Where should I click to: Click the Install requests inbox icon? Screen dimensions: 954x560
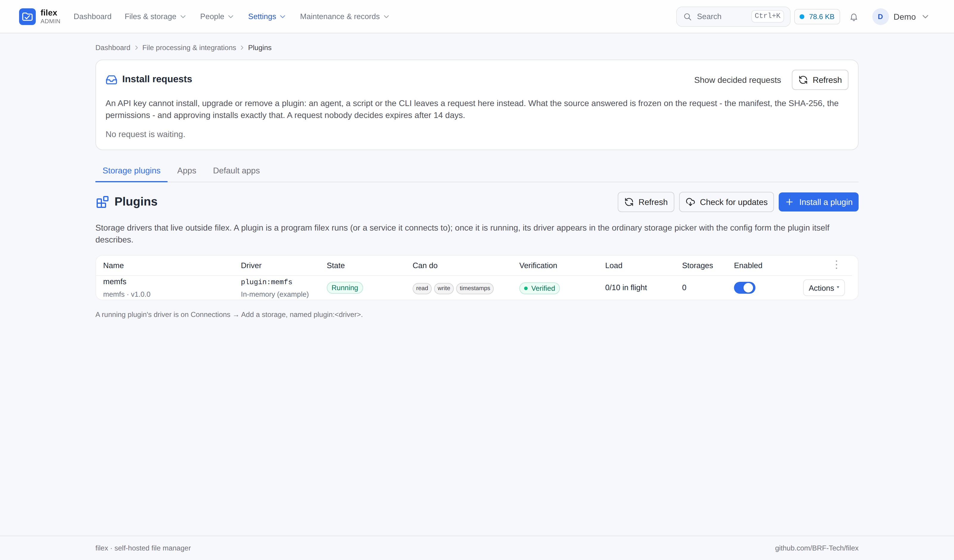(x=111, y=80)
